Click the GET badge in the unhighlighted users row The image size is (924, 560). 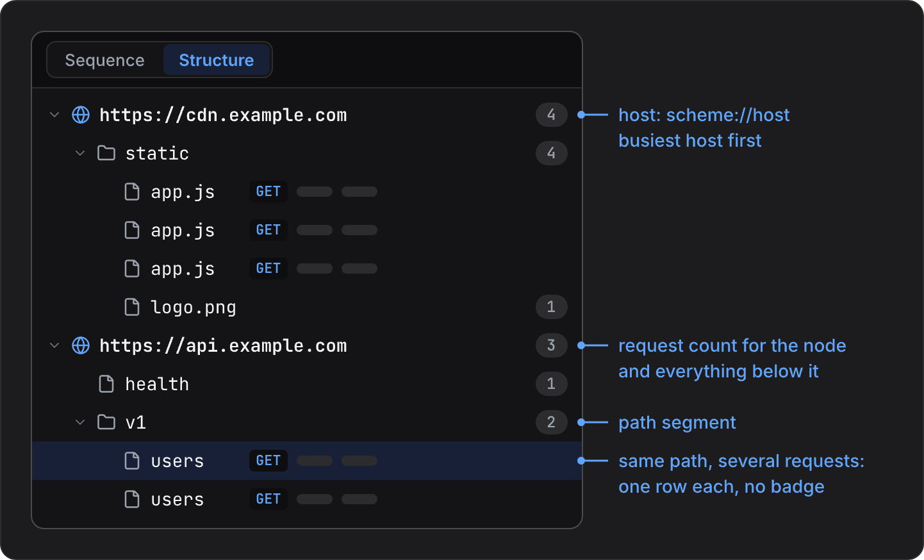tap(268, 499)
